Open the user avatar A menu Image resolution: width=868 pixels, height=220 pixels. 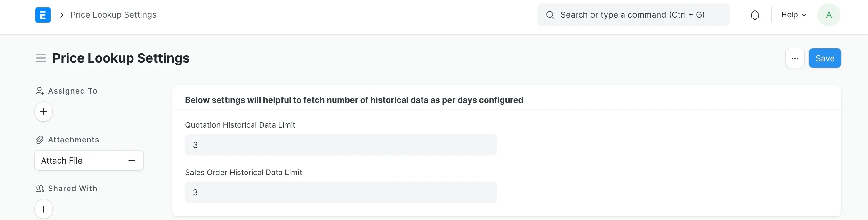click(829, 15)
